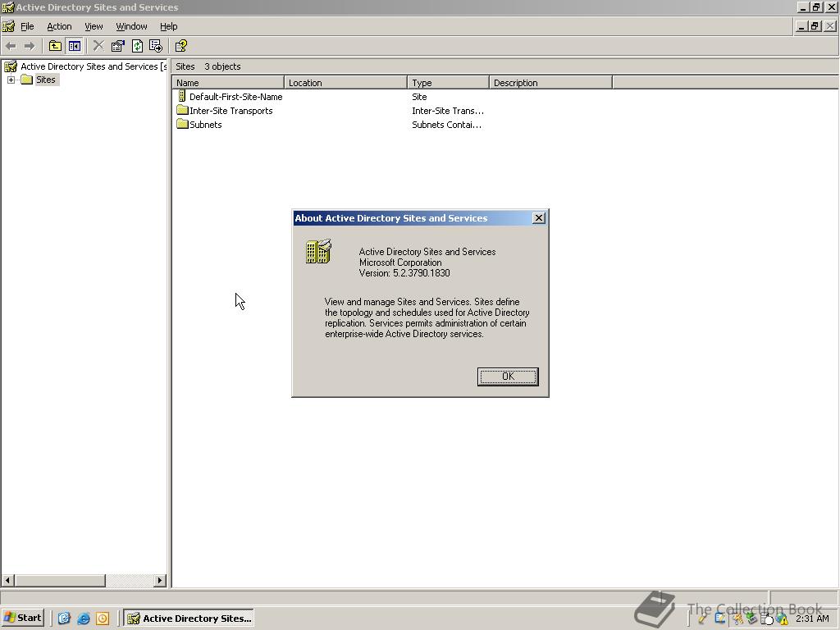Open the Window menu
Image resolution: width=840 pixels, height=630 pixels.
click(131, 26)
